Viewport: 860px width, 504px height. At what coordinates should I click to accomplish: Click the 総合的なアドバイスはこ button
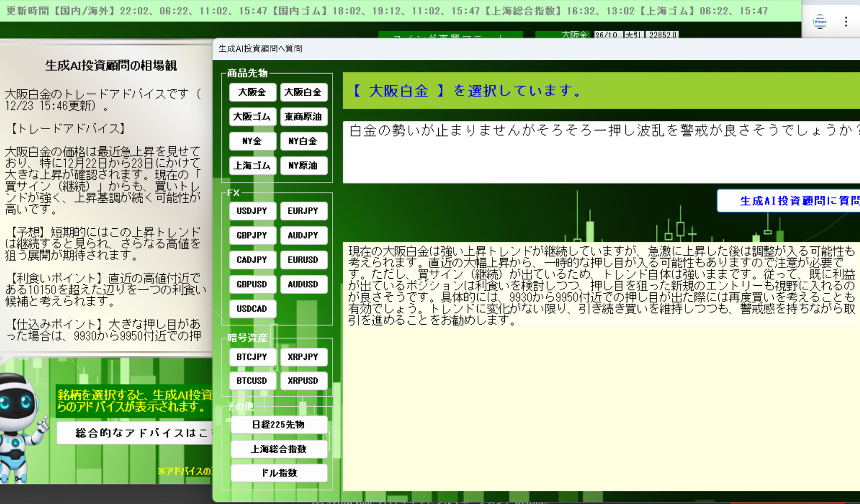[135, 433]
